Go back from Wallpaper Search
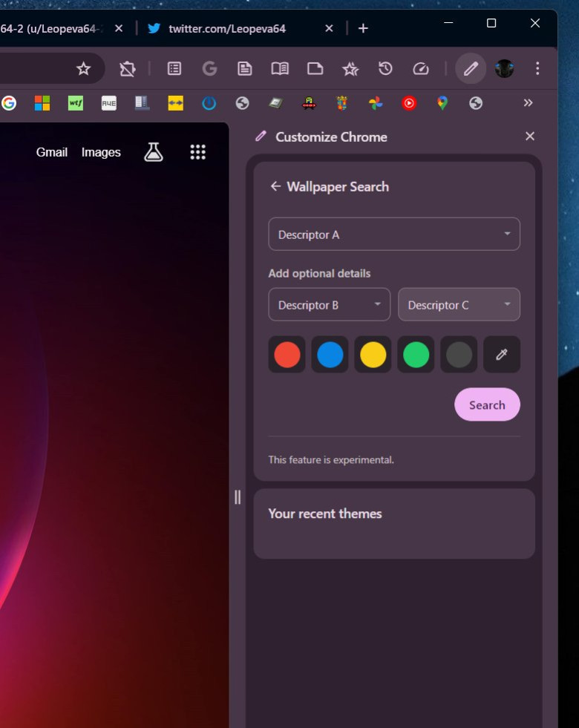This screenshot has height=728, width=579. 275,186
